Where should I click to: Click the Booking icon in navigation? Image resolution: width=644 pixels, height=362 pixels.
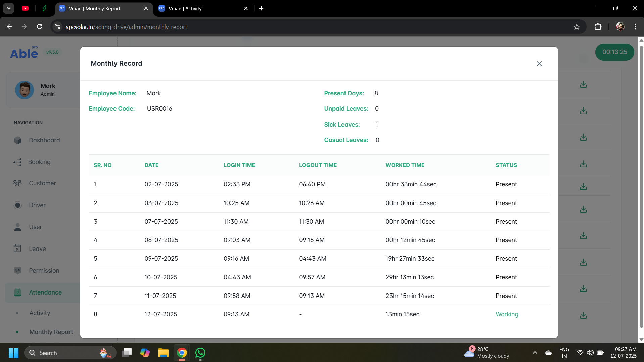click(x=18, y=162)
